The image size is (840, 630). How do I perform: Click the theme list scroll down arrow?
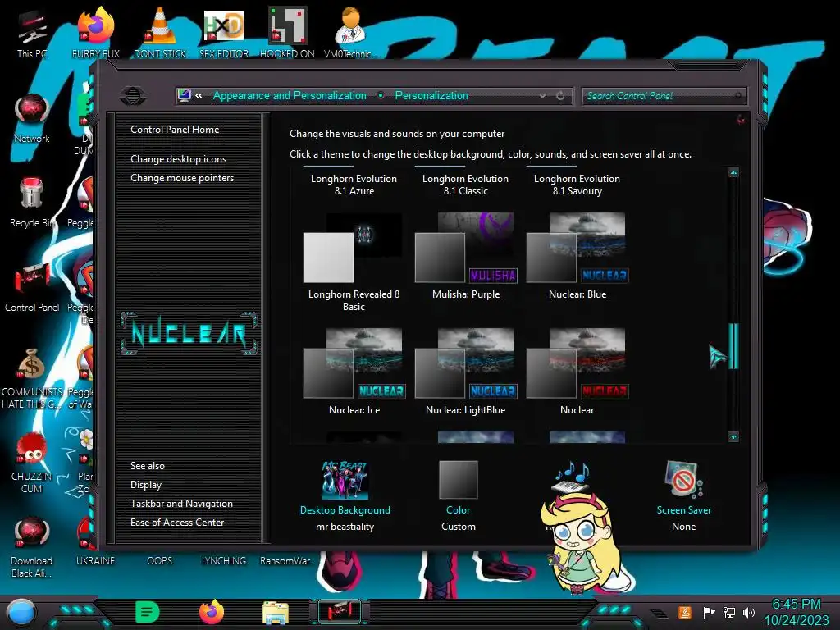(x=733, y=437)
